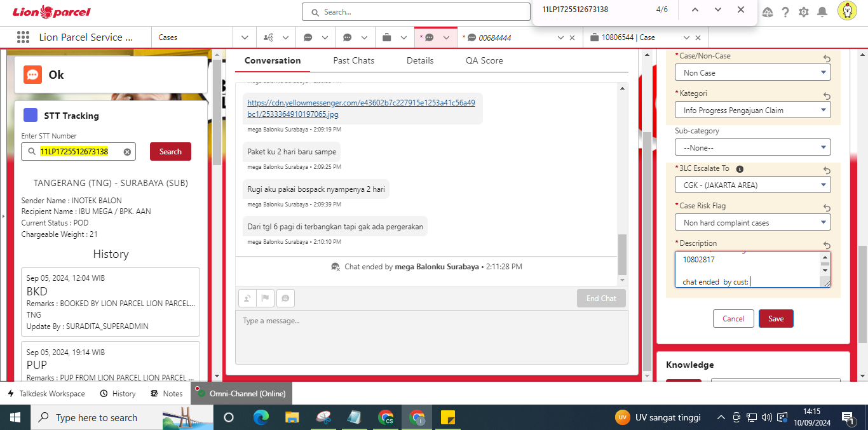Undo the 3LC Escalate To field change
Image resolution: width=868 pixels, height=430 pixels.
click(x=827, y=171)
